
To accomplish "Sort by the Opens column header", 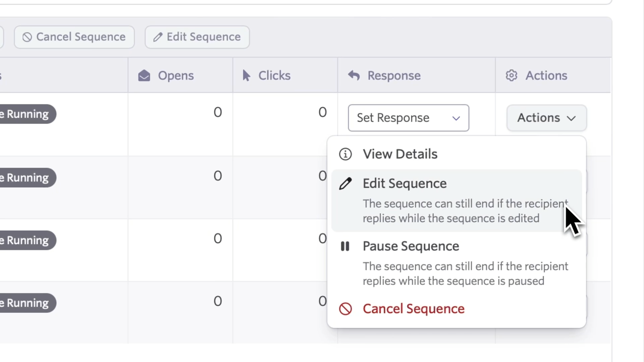I will pyautogui.click(x=176, y=76).
